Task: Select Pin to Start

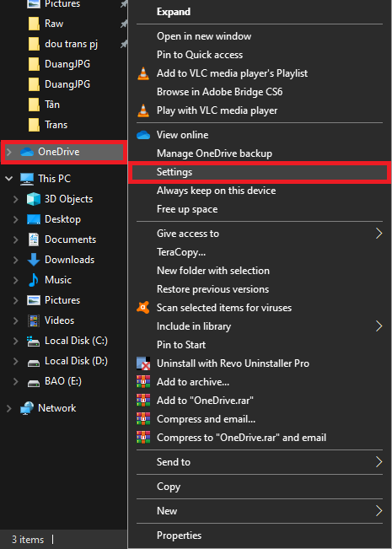Action: (x=260, y=345)
